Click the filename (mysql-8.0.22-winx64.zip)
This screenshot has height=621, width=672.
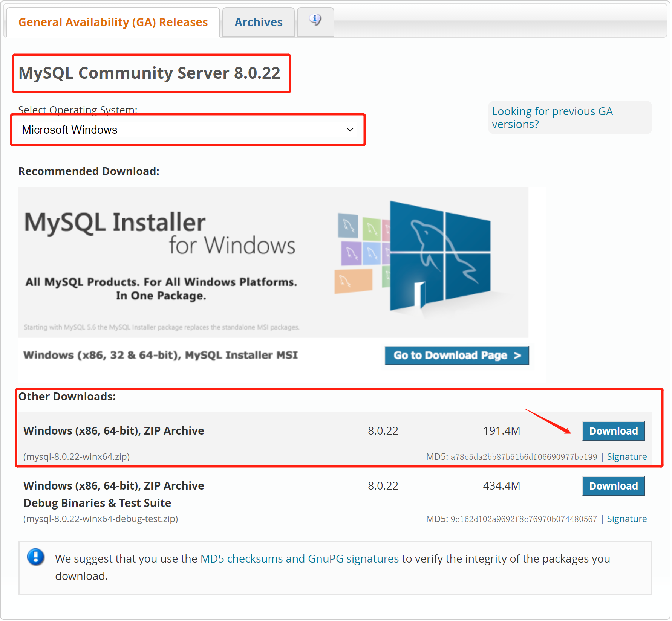pyautogui.click(x=77, y=457)
